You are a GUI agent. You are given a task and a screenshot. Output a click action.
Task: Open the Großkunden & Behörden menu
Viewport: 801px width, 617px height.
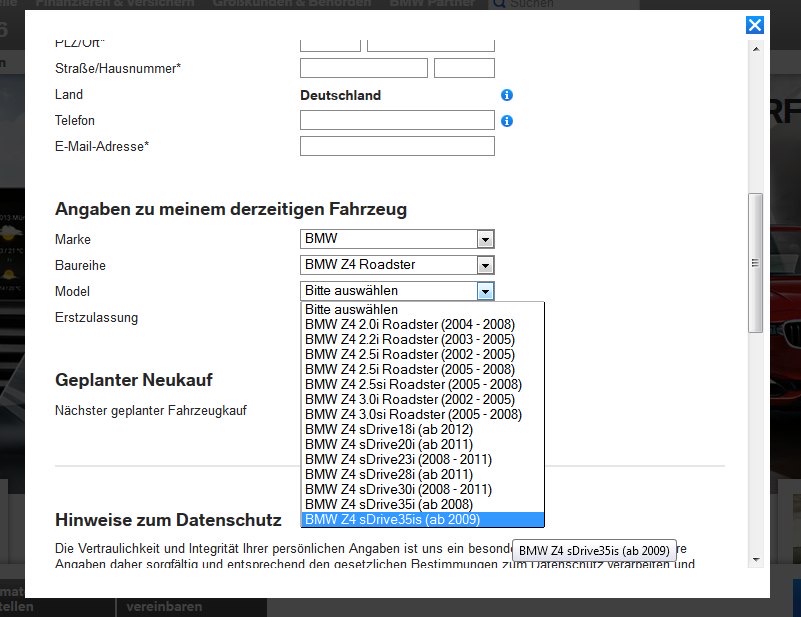(x=292, y=3)
